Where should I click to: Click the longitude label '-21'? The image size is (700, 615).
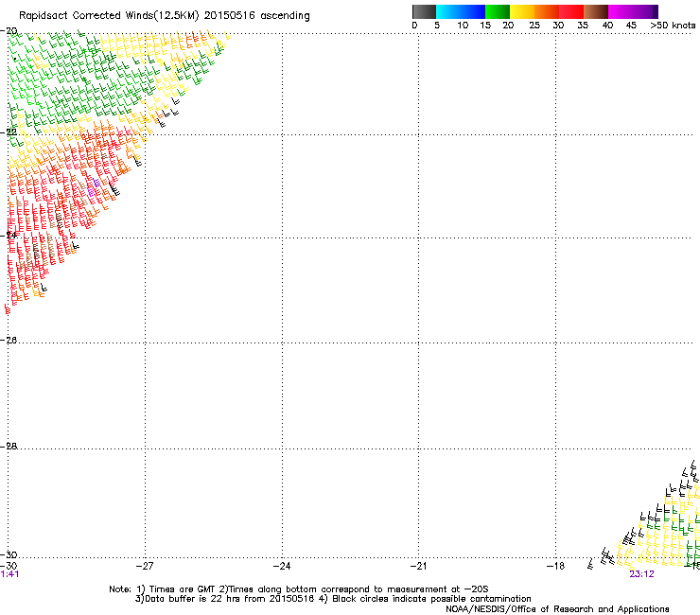pyautogui.click(x=418, y=566)
